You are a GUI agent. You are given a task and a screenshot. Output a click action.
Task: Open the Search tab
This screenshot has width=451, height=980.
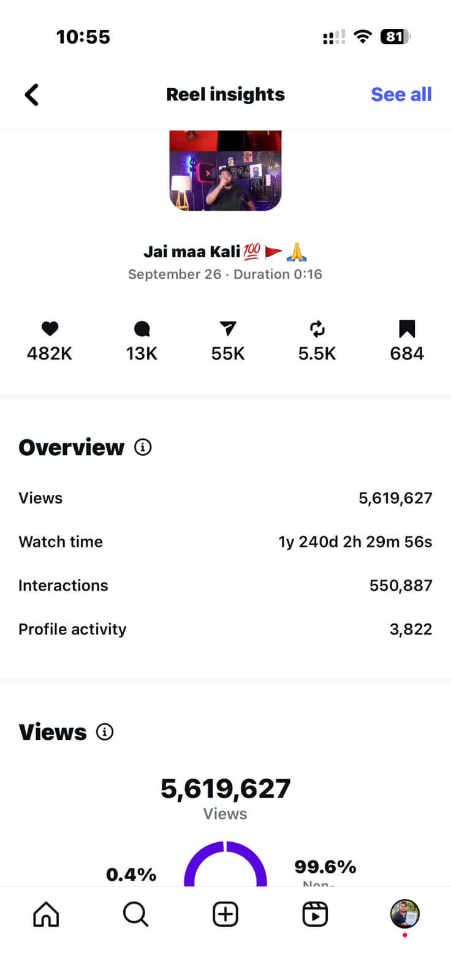pos(135,914)
